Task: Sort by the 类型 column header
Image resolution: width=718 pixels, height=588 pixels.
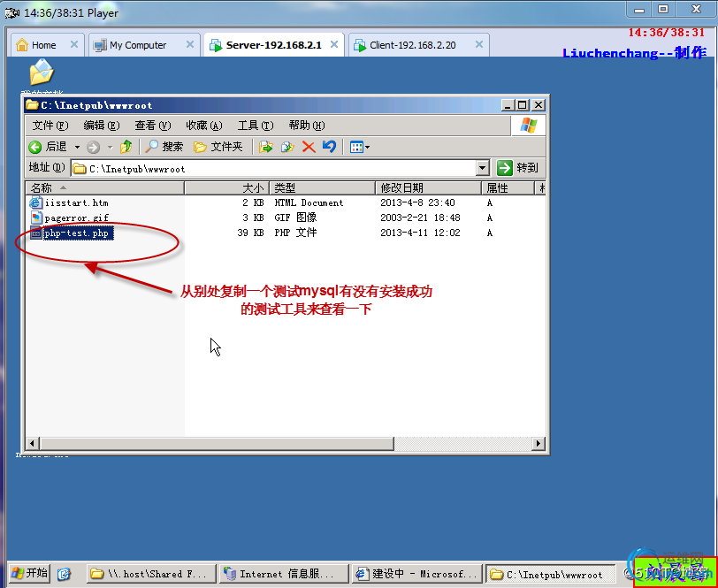Action: pyautogui.click(x=323, y=187)
